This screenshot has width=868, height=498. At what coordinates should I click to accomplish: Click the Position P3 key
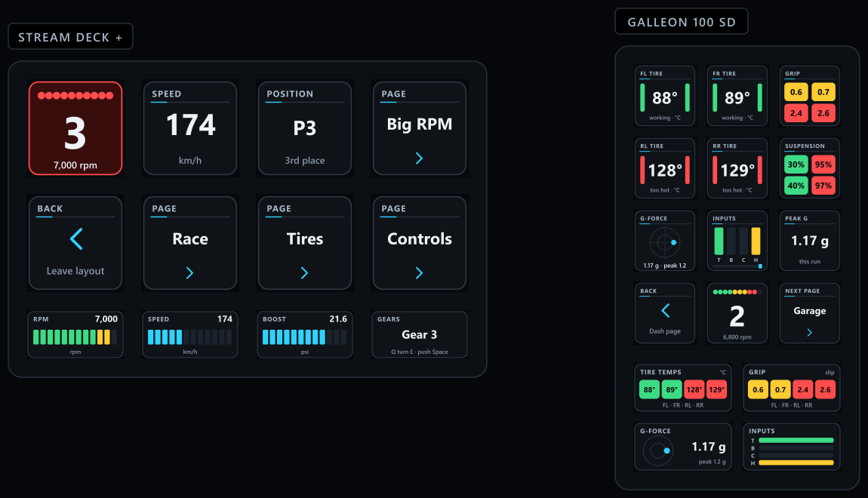coord(304,128)
